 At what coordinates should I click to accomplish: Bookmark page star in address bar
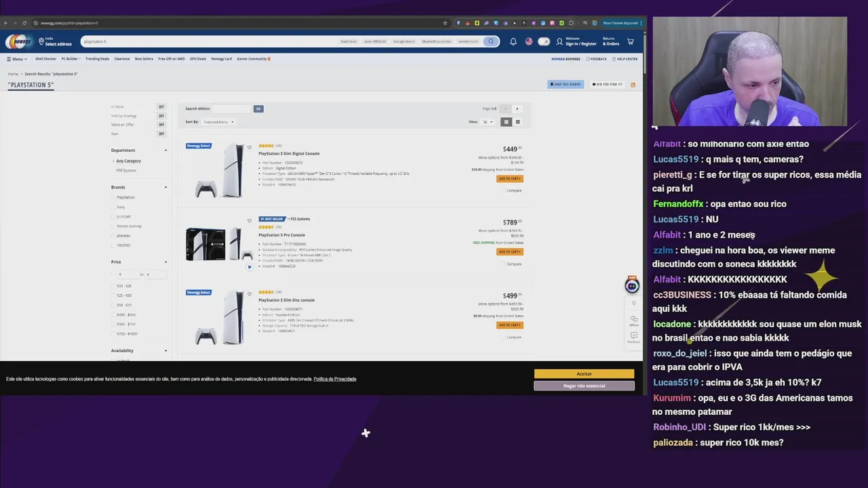click(445, 23)
